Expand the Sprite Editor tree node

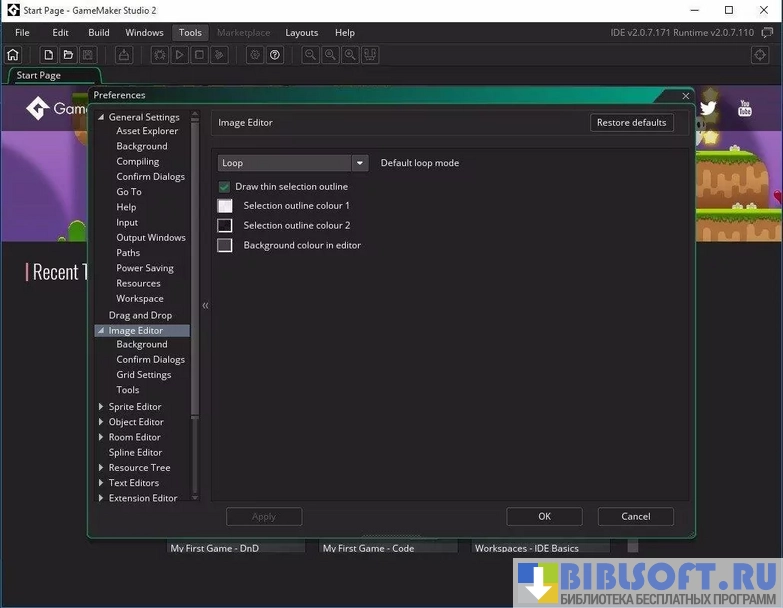point(101,407)
